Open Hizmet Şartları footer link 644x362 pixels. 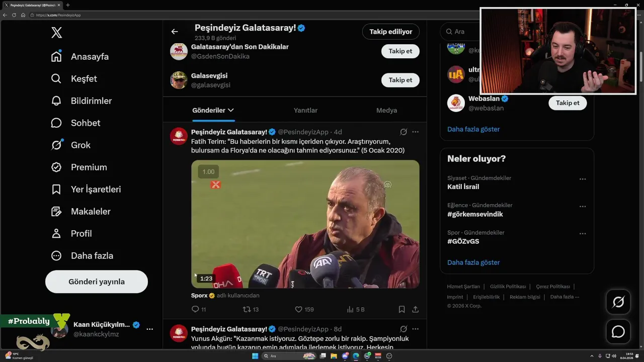click(x=463, y=287)
